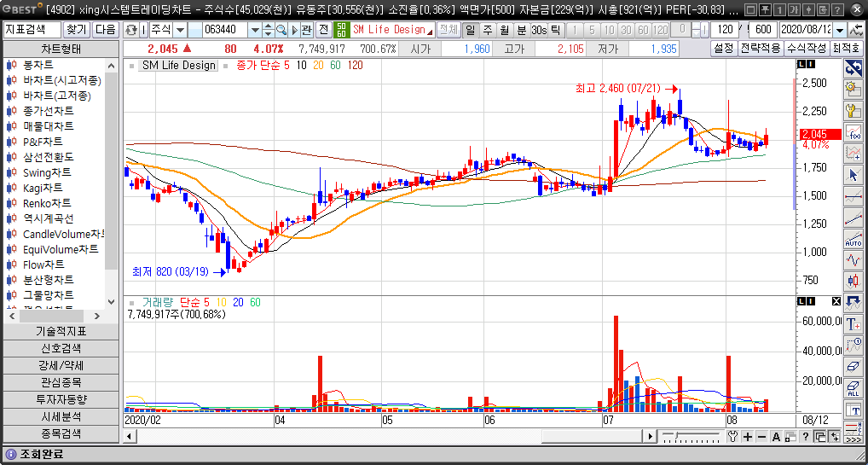Click the 설정 settings button
Viewport: 868px width, 465px height.
tap(724, 49)
